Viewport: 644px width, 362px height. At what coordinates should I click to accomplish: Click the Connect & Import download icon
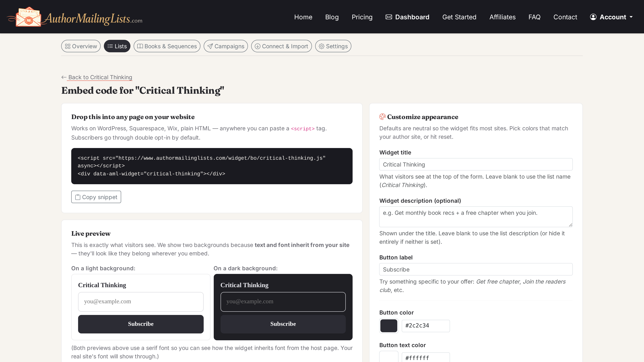[258, 46]
